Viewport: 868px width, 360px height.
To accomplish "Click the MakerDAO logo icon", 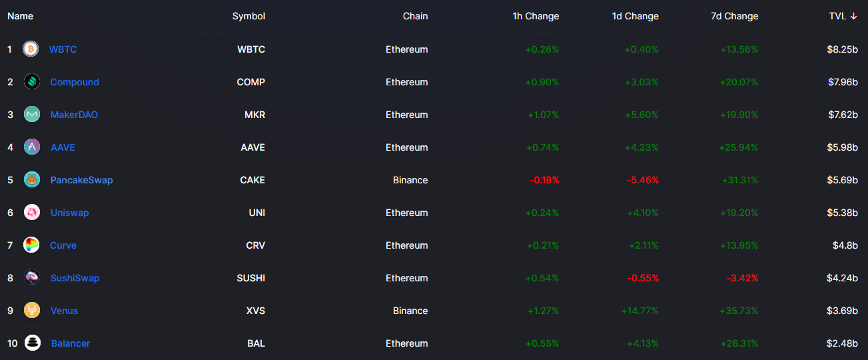I will [32, 114].
